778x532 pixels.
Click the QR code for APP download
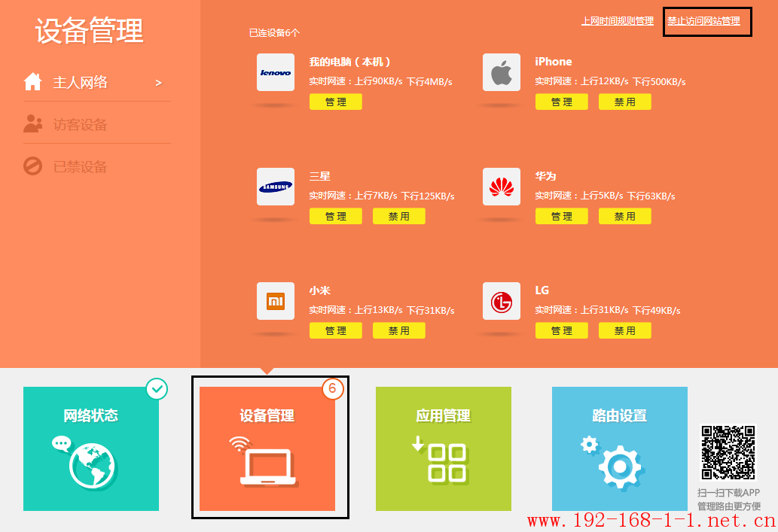tap(728, 452)
